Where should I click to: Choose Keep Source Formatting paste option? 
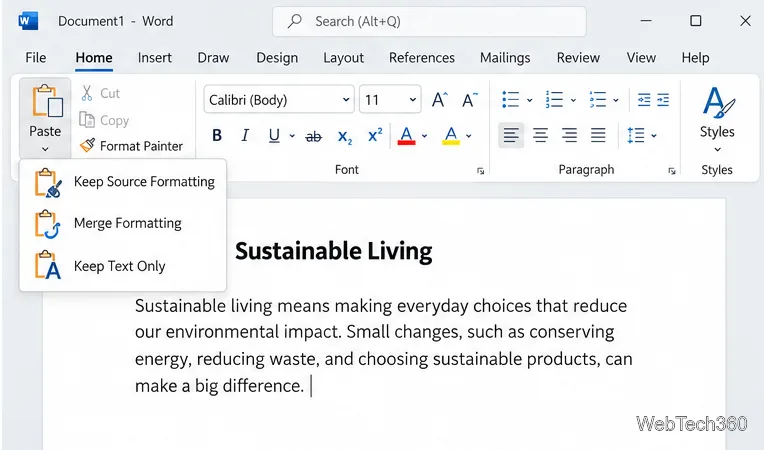tap(123, 182)
